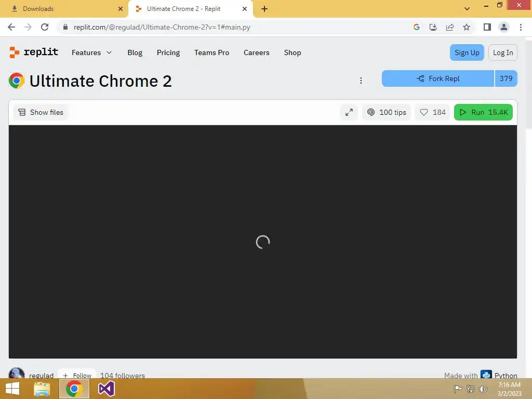
Task: Open the Shop link
Action: [x=292, y=52]
